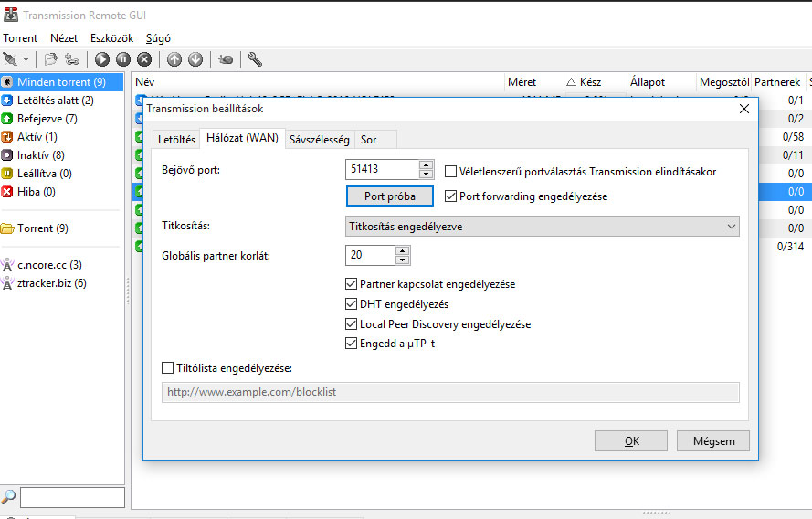Select Torrent (9) folder filter

(61, 228)
